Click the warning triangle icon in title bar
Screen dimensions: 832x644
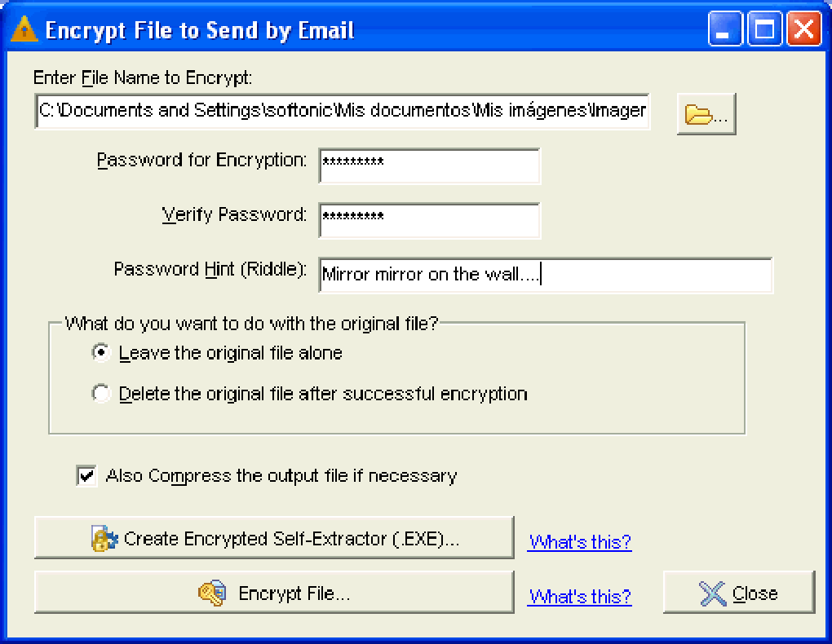(25, 31)
